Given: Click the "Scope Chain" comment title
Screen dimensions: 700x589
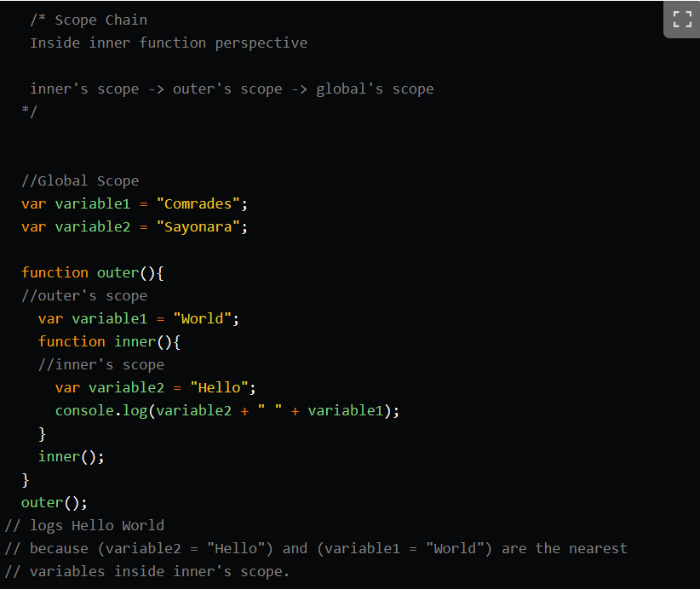Looking at the screenshot, I should point(100,20).
